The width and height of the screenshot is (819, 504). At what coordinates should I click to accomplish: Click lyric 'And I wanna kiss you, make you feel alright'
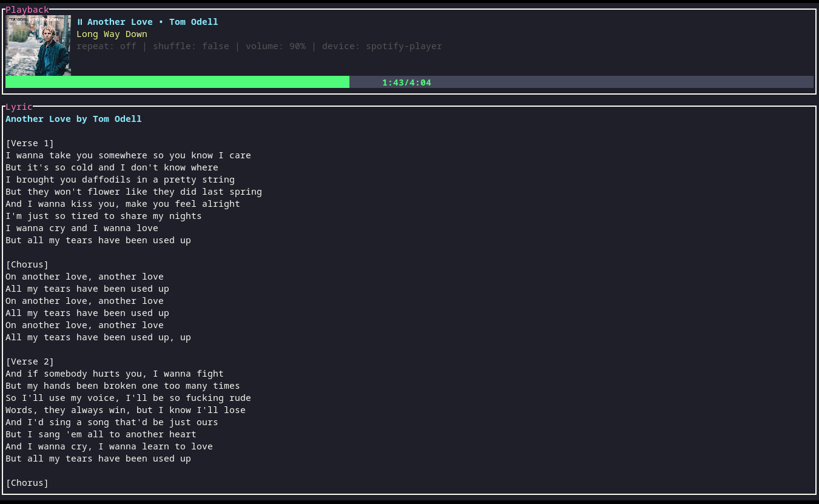tap(123, 204)
